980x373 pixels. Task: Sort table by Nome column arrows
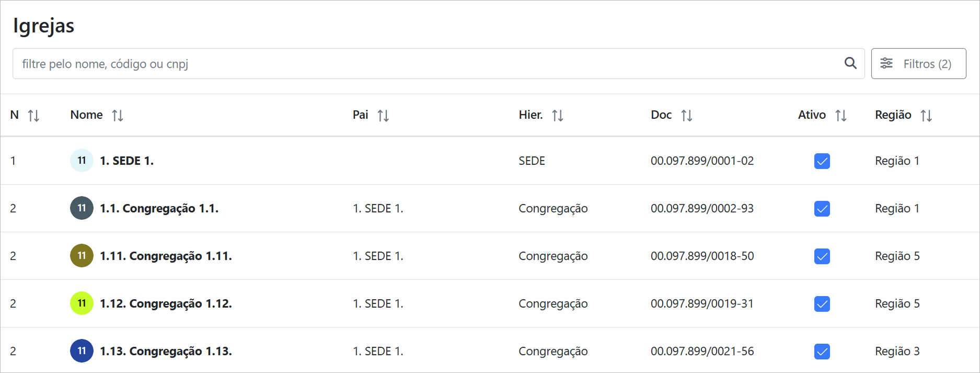118,116
